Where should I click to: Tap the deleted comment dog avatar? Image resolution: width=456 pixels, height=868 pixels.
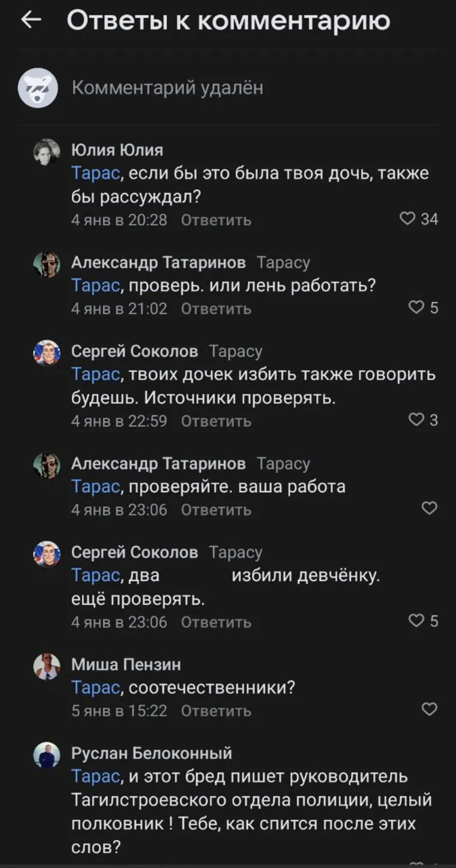[x=38, y=88]
